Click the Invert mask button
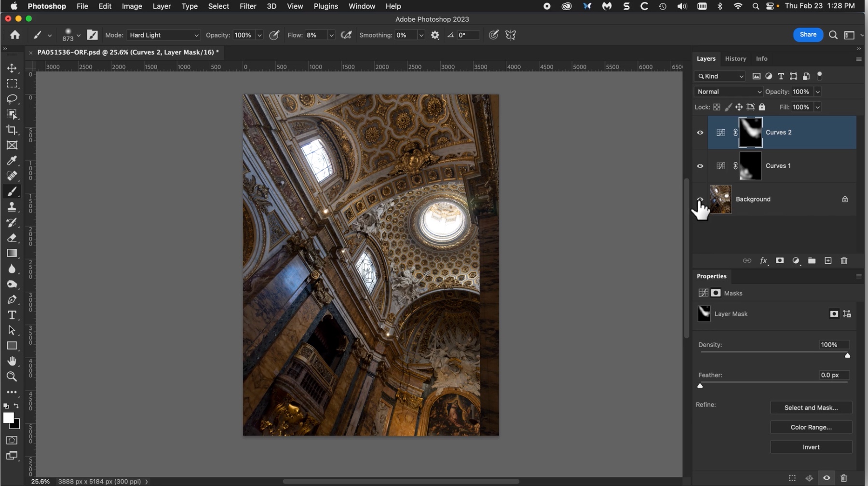868x486 pixels. coord(811,447)
